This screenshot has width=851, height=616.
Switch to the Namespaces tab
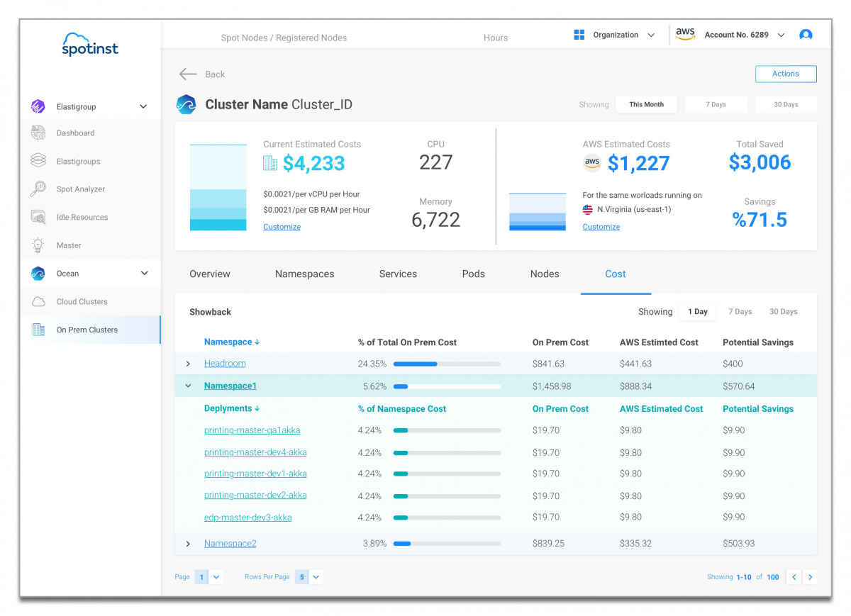304,274
